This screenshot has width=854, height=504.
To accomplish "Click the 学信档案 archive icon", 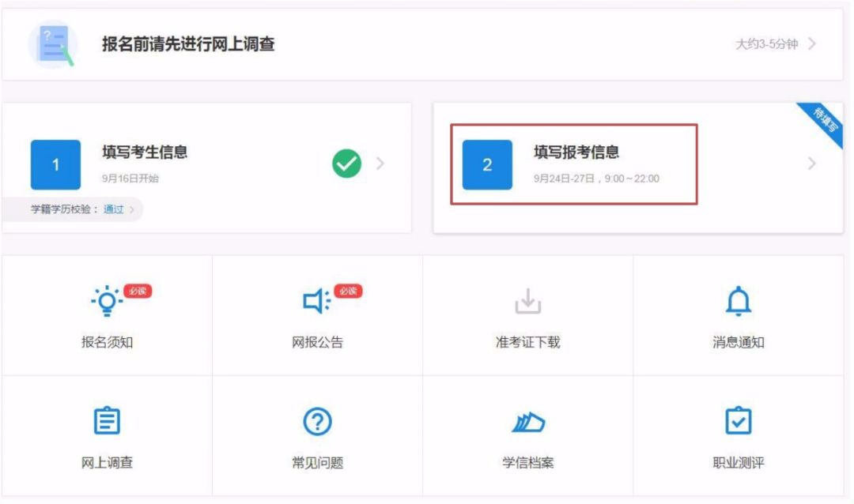I will (527, 423).
